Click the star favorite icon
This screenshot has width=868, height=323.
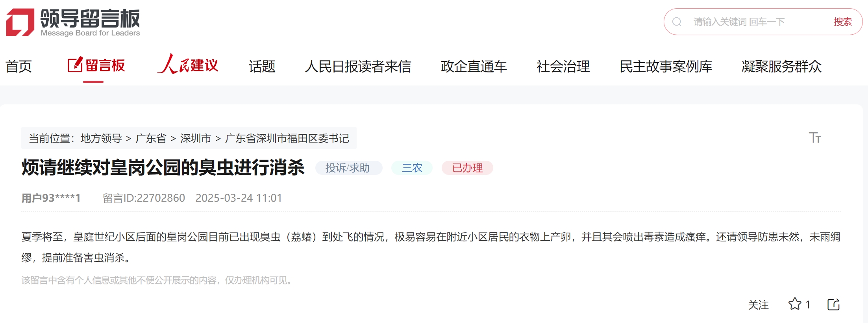795,304
